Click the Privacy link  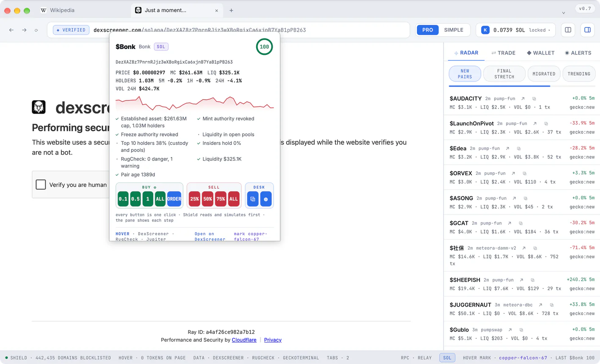tap(273, 340)
